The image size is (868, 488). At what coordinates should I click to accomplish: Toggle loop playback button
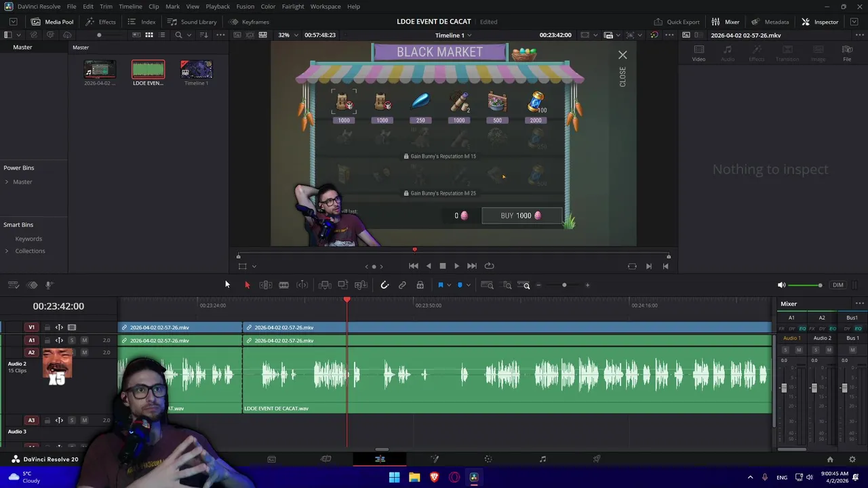pyautogui.click(x=489, y=266)
